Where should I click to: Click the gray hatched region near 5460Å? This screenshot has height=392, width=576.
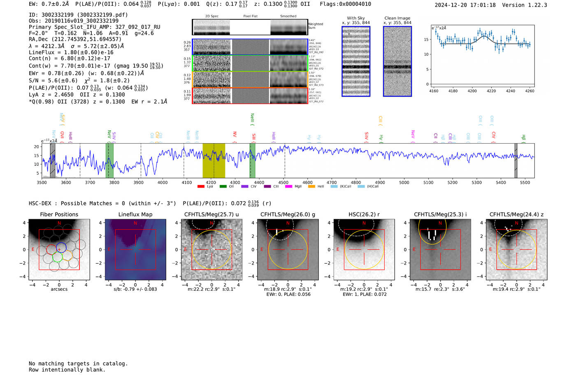tap(516, 161)
